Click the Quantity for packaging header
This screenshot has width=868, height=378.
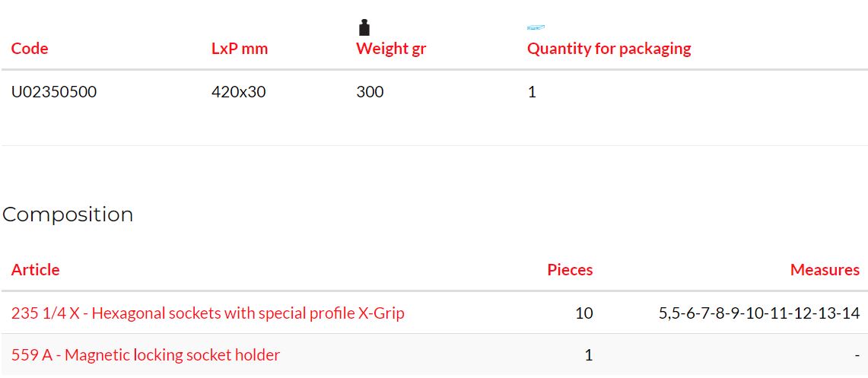(609, 49)
